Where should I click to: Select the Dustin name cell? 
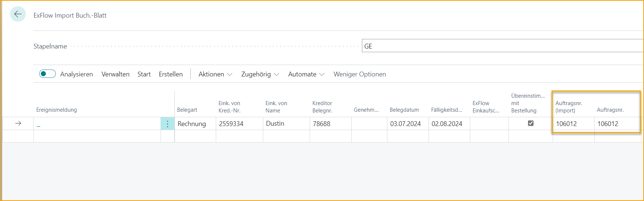[286, 124]
